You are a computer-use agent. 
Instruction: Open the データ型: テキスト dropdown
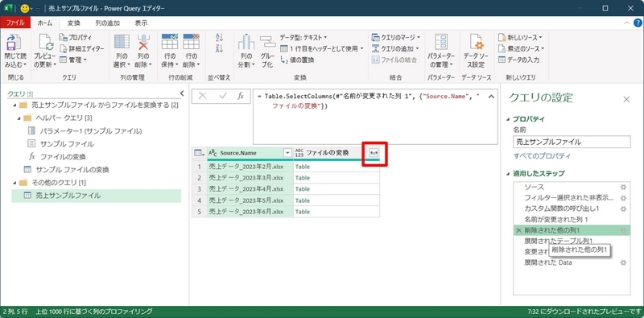[x=303, y=37]
